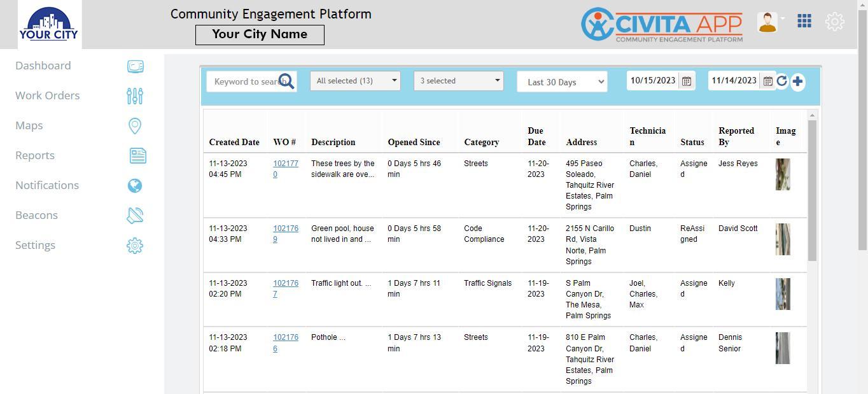
Task: Sort by Due Date column header
Action: click(536, 136)
